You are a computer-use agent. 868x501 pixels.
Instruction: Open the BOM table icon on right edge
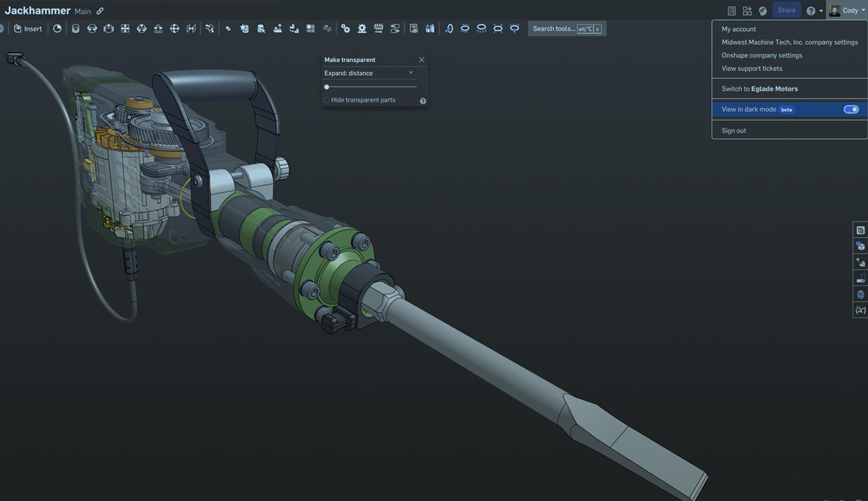click(860, 230)
